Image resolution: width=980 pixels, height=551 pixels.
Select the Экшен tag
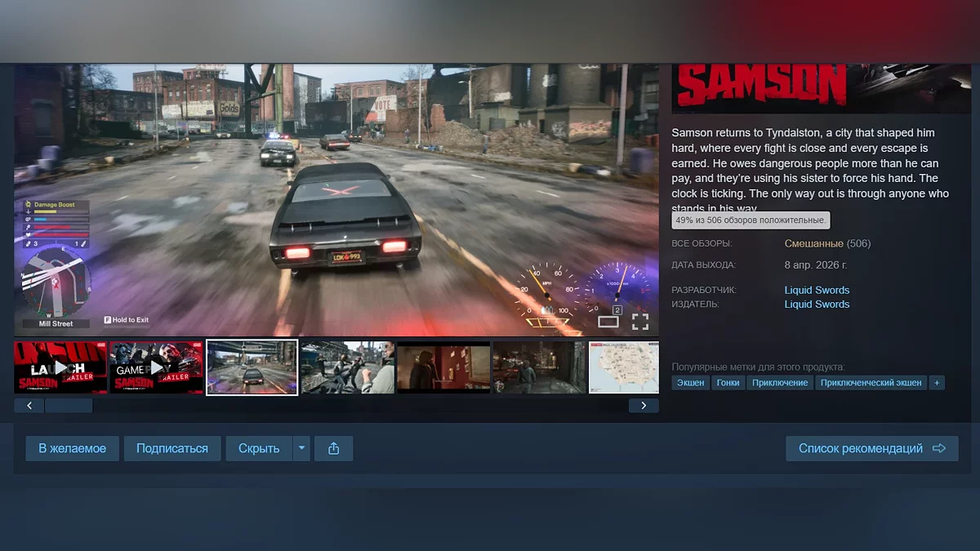click(x=690, y=382)
